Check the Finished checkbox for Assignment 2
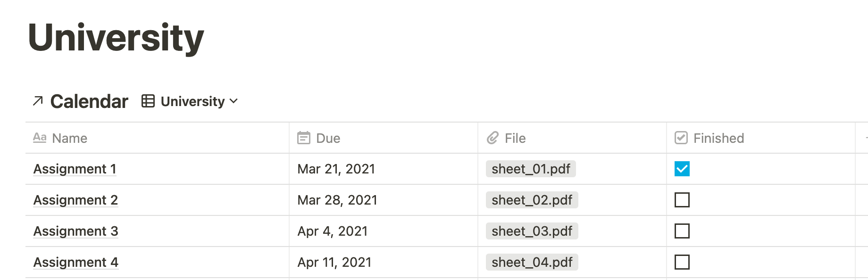Viewport: 868px width, 280px height. [x=682, y=200]
